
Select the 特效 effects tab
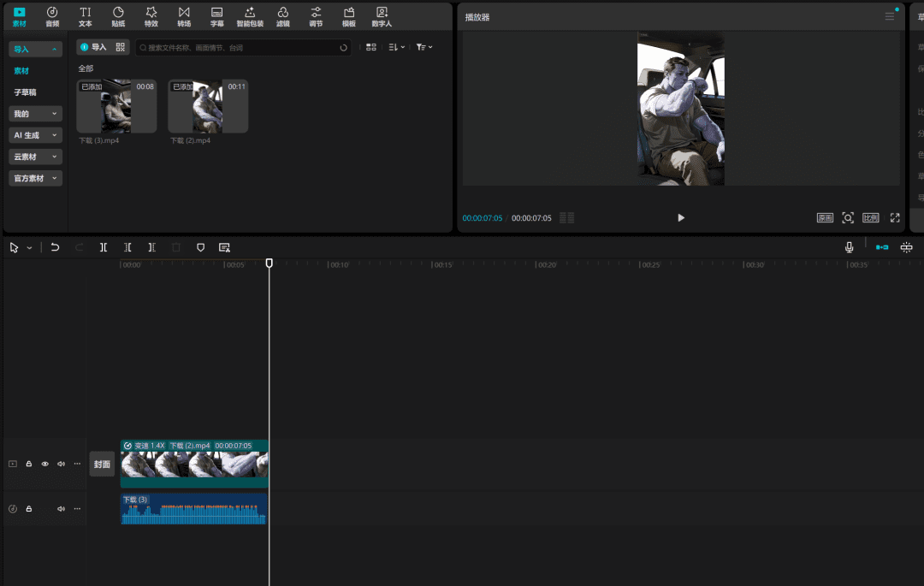[151, 16]
